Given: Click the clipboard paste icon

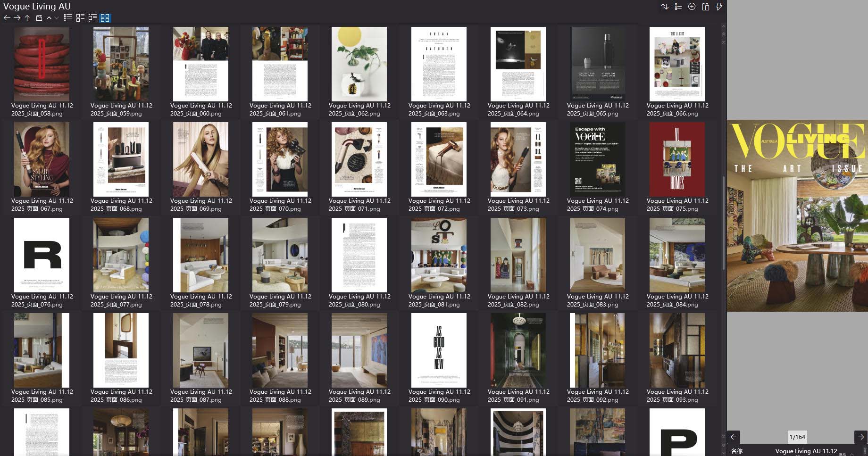Looking at the screenshot, I should tap(705, 7).
